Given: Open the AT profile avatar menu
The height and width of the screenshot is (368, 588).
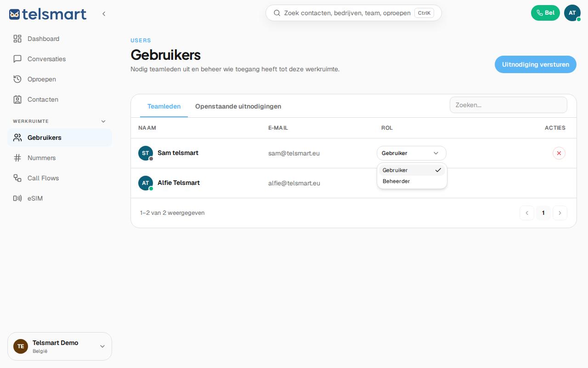Looking at the screenshot, I should [x=572, y=13].
